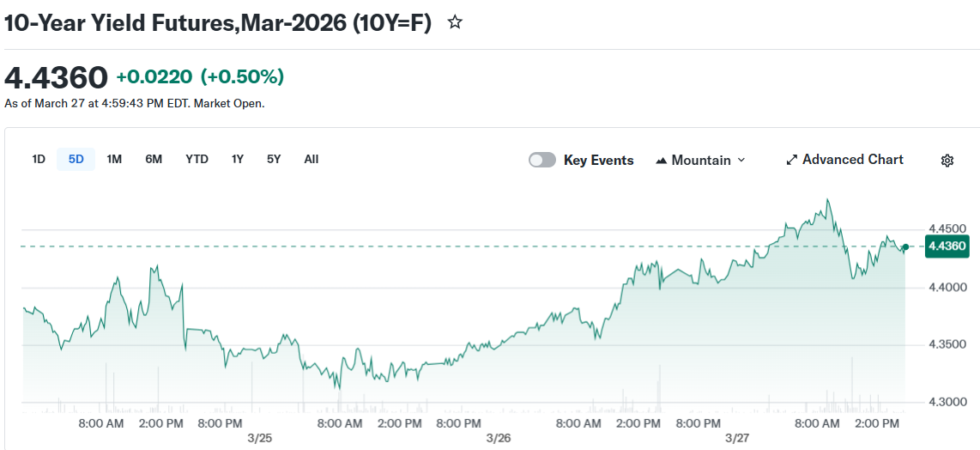Choose the 5Y time range
The image size is (980, 450).
(274, 159)
